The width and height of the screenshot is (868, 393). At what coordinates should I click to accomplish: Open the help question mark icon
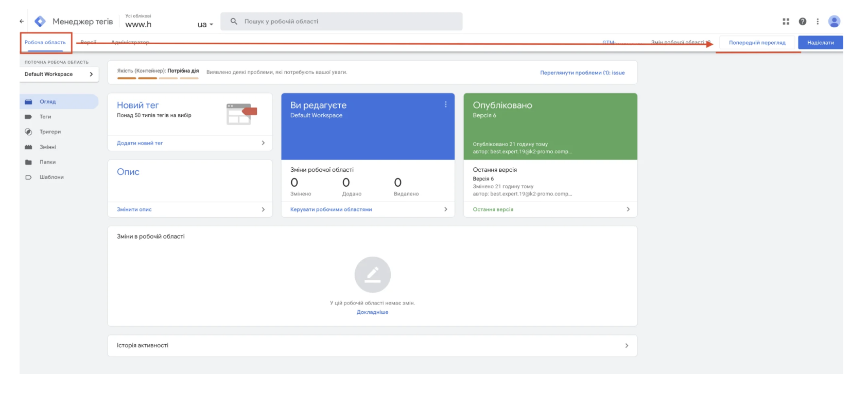tap(802, 22)
